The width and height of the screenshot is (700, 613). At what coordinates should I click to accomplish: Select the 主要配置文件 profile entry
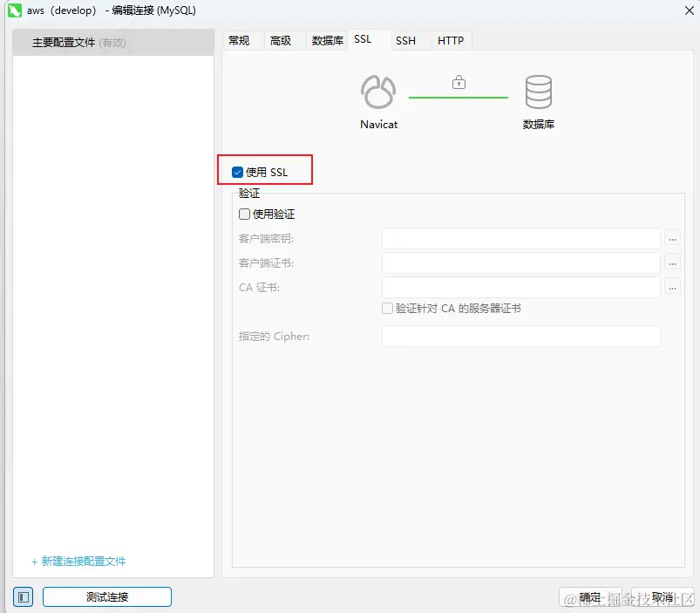click(x=113, y=43)
